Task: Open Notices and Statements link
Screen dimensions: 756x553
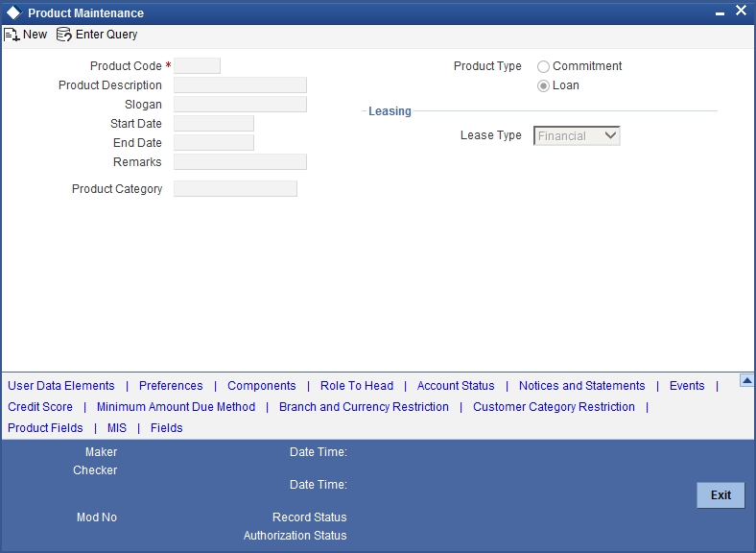Action: click(x=582, y=386)
